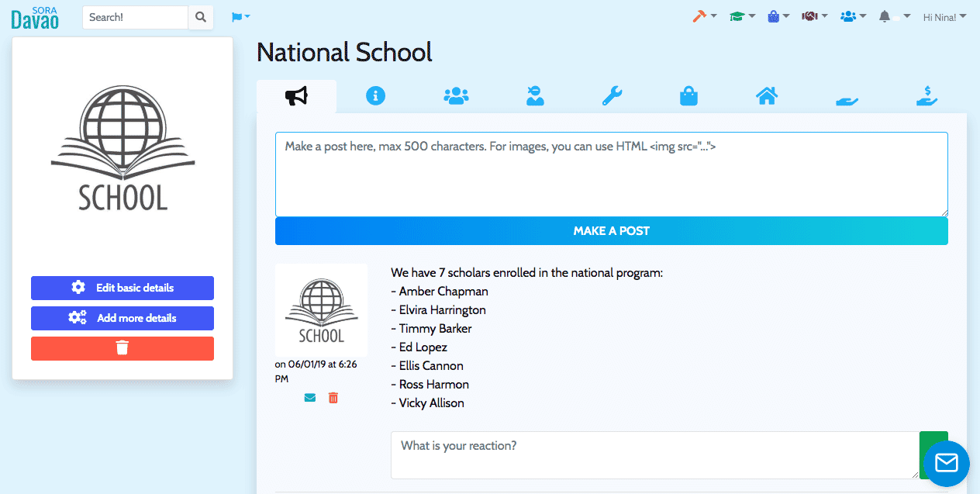Click the National School heading
980x494 pixels.
point(344,53)
